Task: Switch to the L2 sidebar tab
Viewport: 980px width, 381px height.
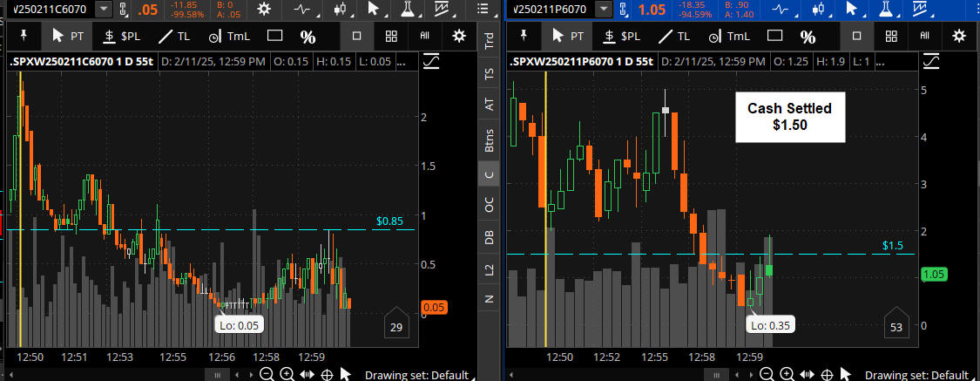Action: [489, 271]
